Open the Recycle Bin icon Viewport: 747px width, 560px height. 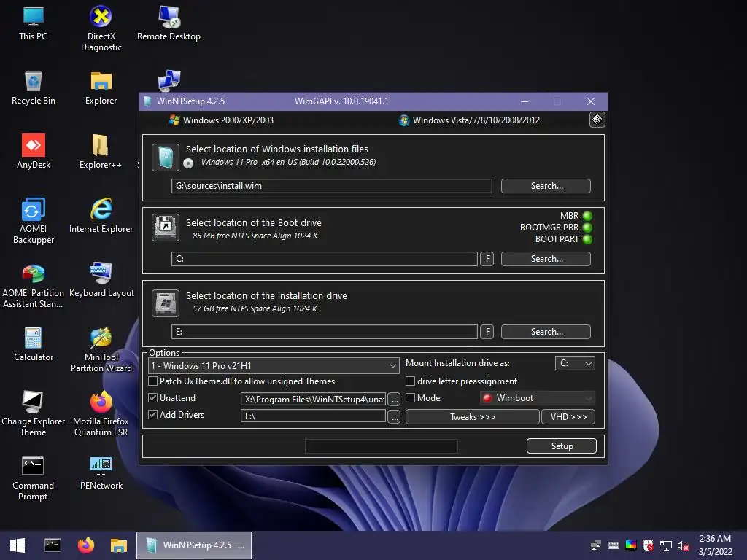click(x=34, y=88)
